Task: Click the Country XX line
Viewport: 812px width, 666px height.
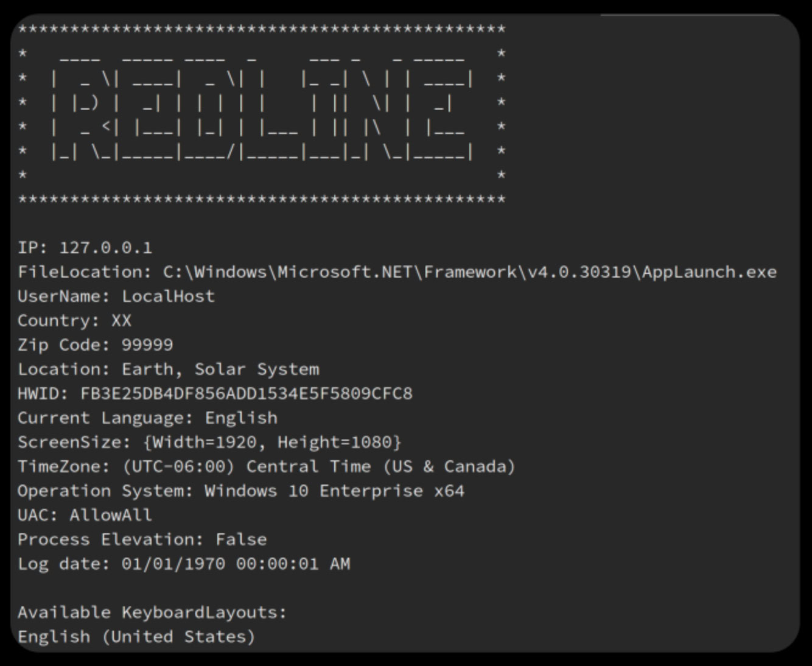Action: [74, 321]
